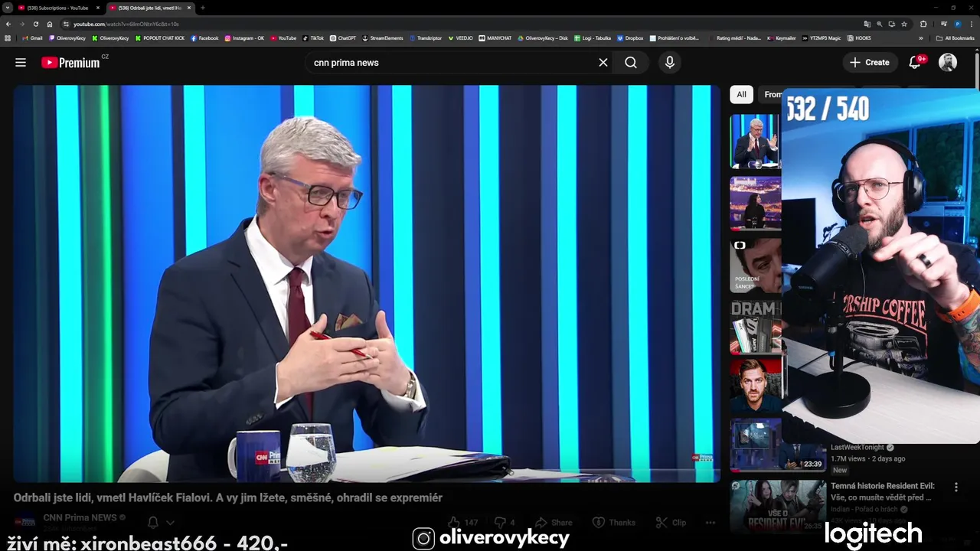Select the All filter chip

(741, 94)
